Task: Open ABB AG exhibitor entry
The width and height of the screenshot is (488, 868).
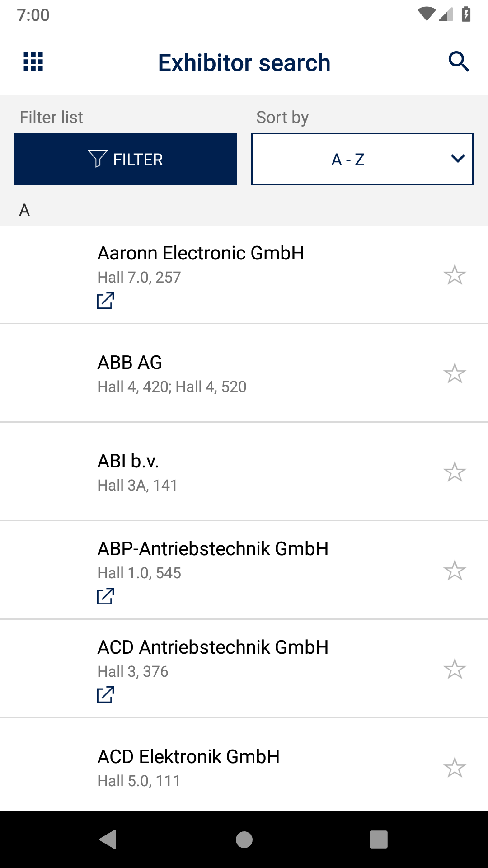Action: [226, 373]
